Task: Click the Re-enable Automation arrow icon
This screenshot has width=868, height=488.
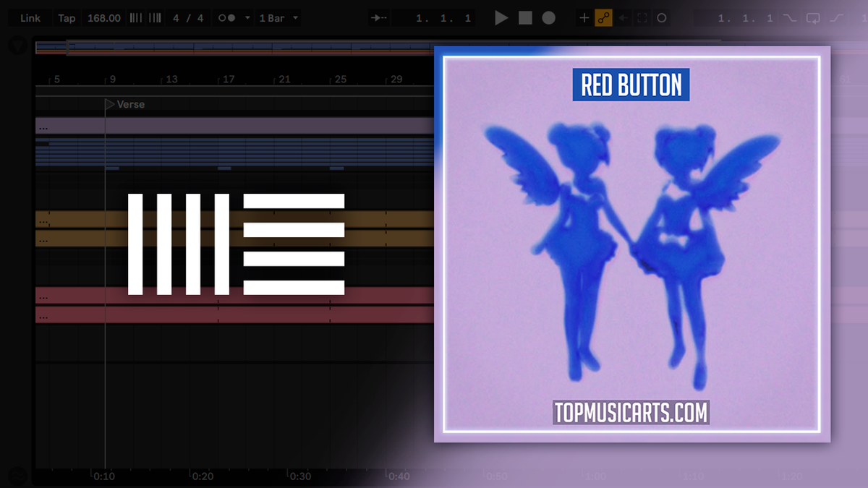Action: tap(623, 18)
